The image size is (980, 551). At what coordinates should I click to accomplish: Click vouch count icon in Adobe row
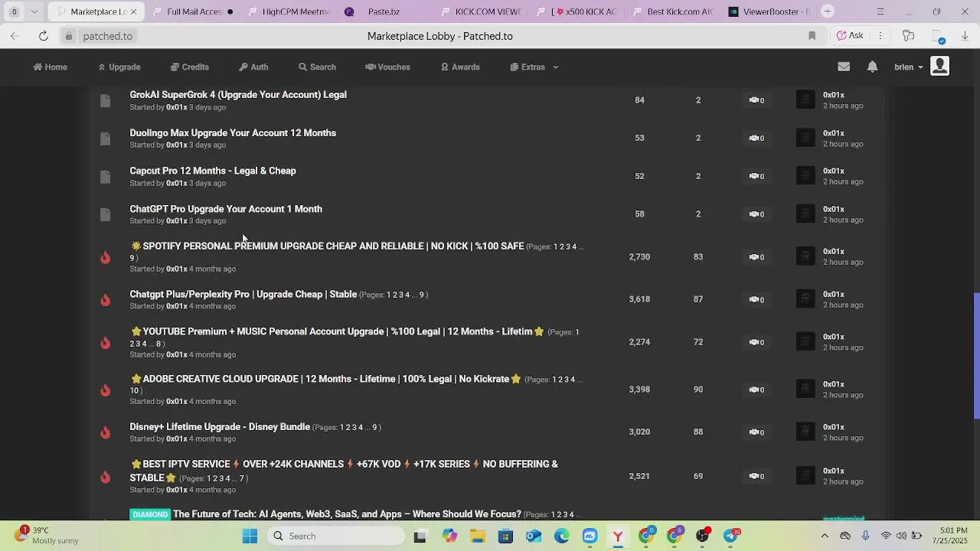coord(756,390)
